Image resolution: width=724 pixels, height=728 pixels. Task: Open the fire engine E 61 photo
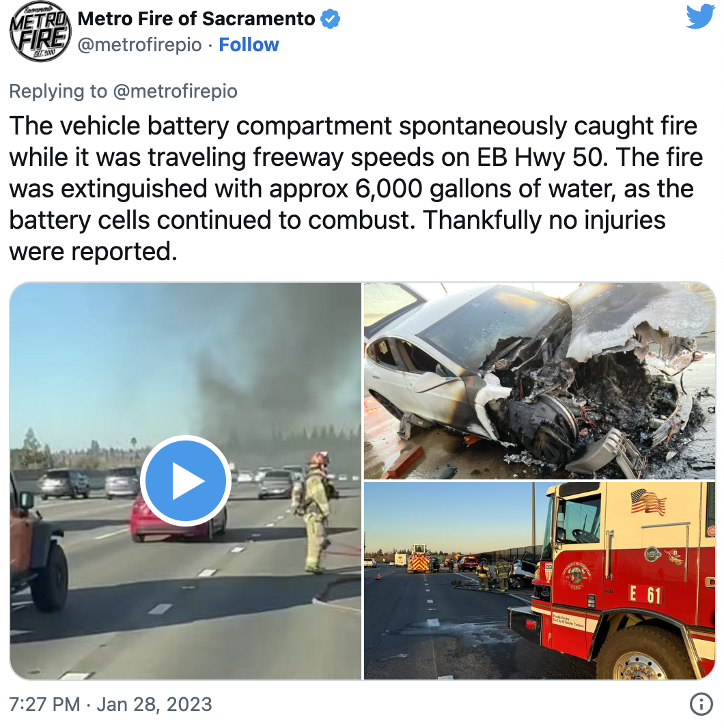539,580
